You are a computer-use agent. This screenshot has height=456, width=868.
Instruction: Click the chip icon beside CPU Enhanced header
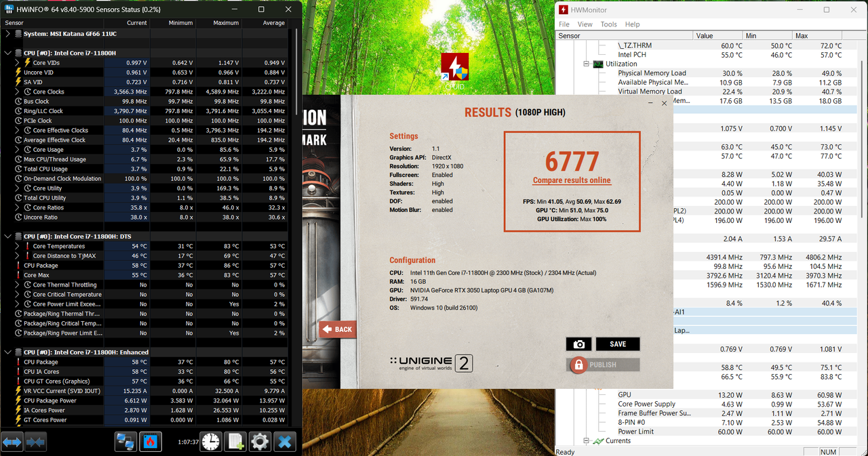tap(18, 352)
